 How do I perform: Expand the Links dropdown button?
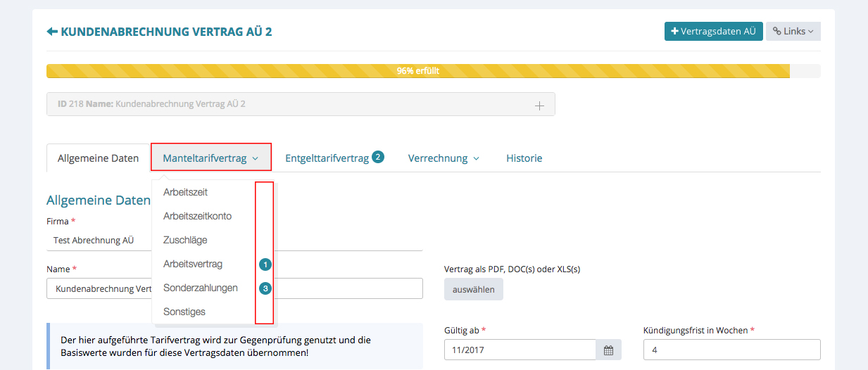[x=793, y=32]
